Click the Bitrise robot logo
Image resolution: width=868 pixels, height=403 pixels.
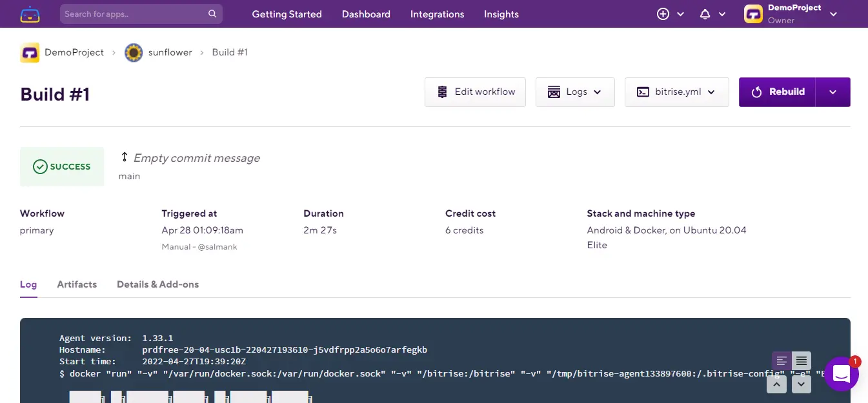[30, 14]
